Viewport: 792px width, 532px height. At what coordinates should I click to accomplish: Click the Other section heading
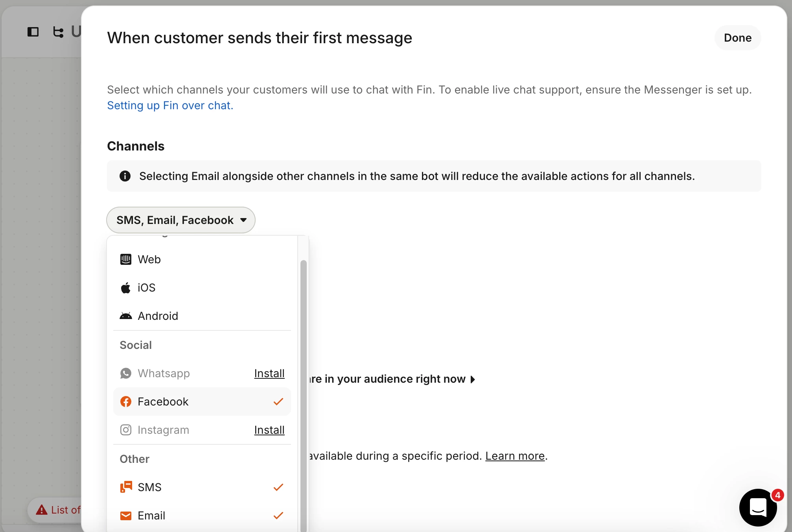point(134,459)
